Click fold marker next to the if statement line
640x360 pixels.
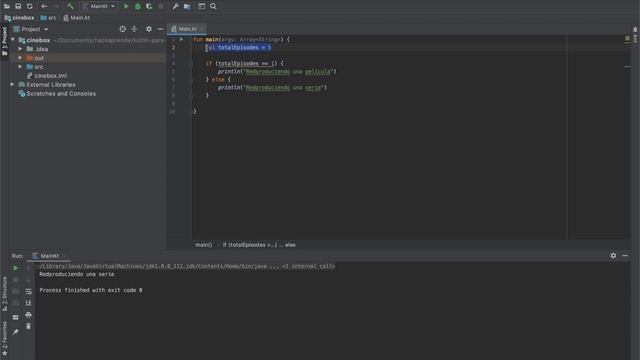[191, 64]
